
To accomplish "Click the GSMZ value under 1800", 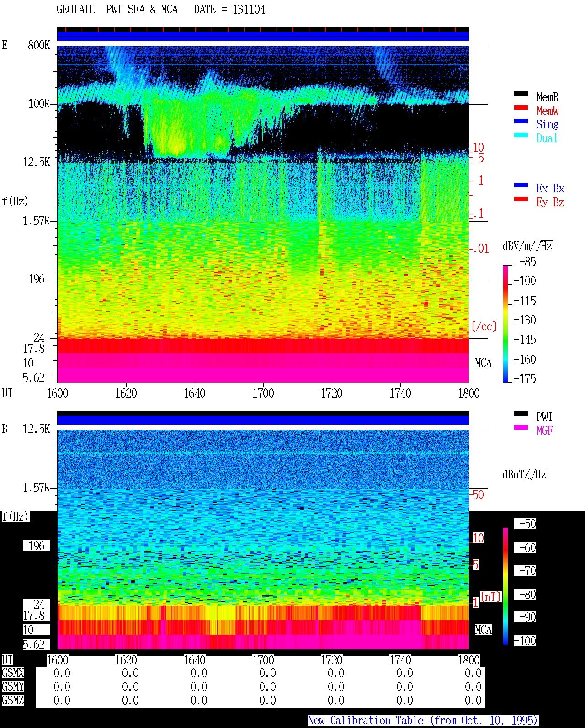I will click(x=473, y=701).
